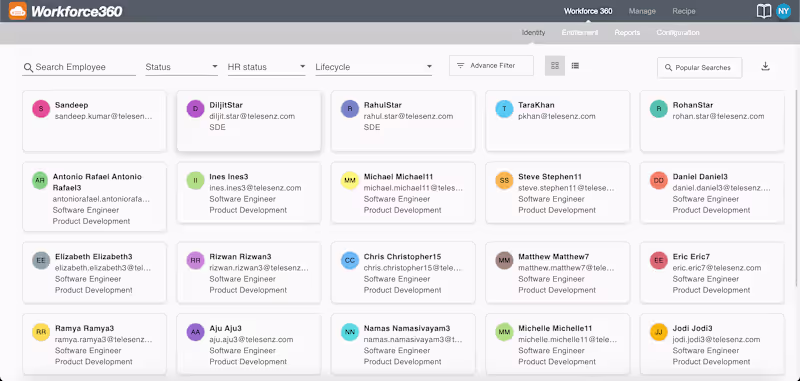Click email jodi.jodi3@telesenz.com

[x=716, y=340]
